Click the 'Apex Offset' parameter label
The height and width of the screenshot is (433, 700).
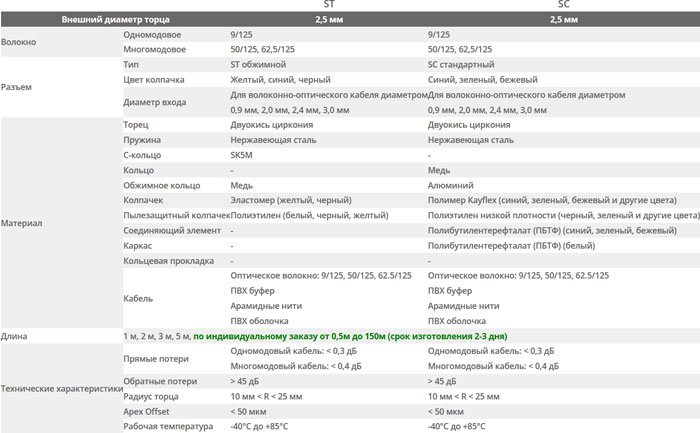point(146,412)
